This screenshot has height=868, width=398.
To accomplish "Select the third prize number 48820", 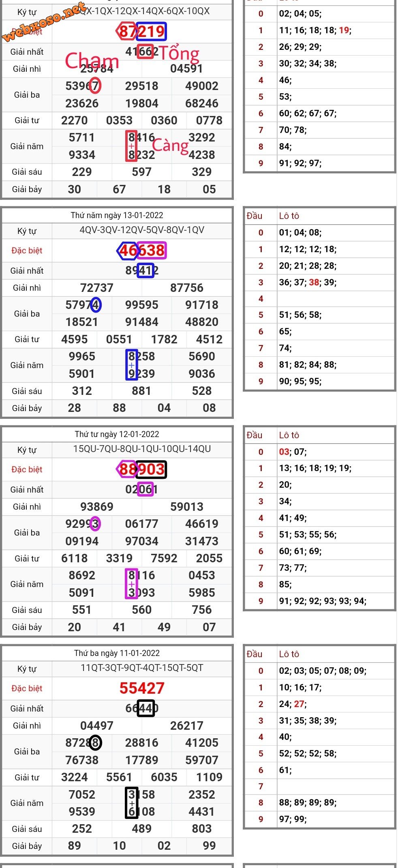I will coord(202,322).
